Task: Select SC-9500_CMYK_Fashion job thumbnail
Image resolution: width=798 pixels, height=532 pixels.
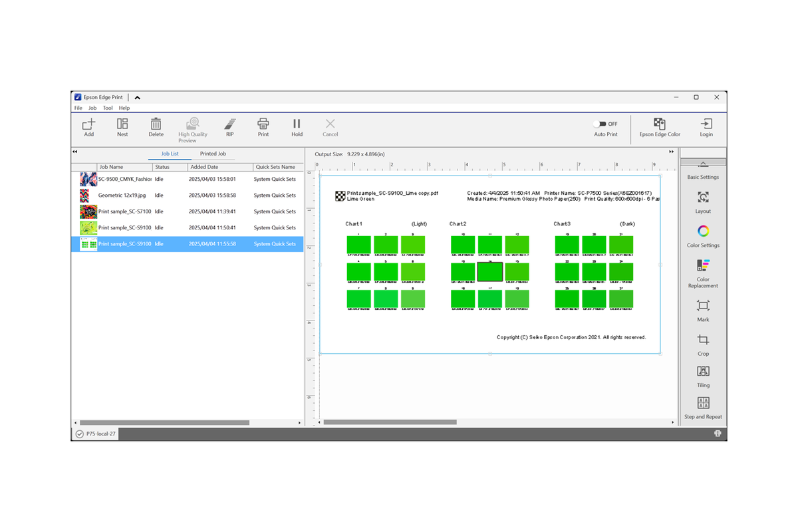Action: click(88, 179)
